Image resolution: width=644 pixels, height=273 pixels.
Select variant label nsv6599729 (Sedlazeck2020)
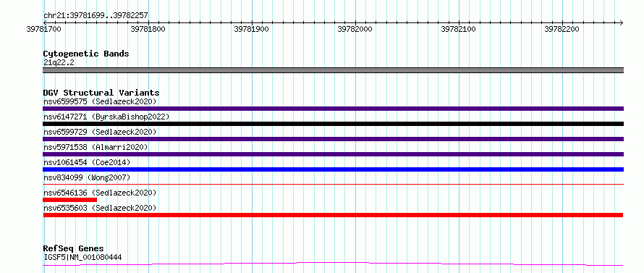point(100,132)
